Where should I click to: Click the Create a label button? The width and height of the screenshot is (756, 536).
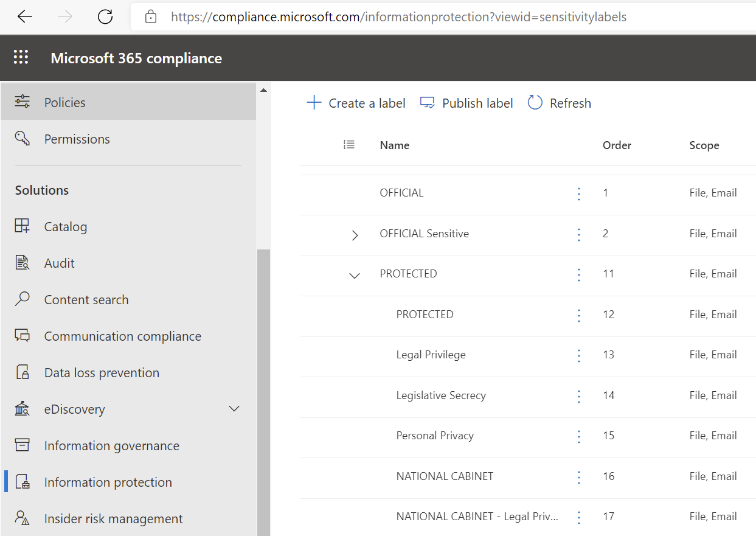pos(356,103)
